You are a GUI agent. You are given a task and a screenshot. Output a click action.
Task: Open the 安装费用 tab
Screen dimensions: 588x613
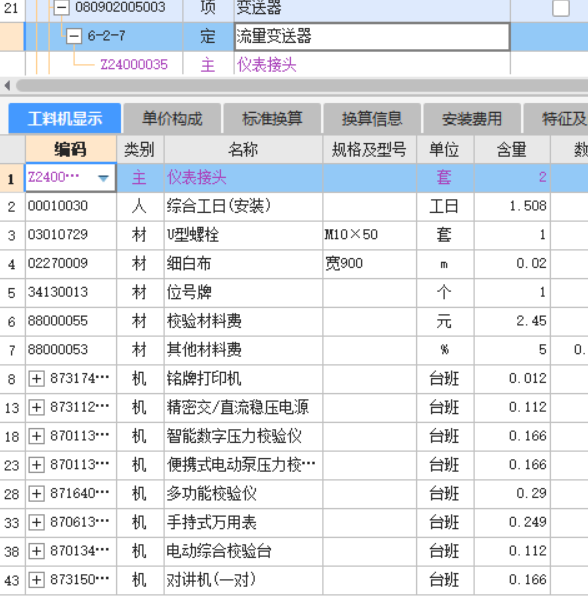(472, 118)
